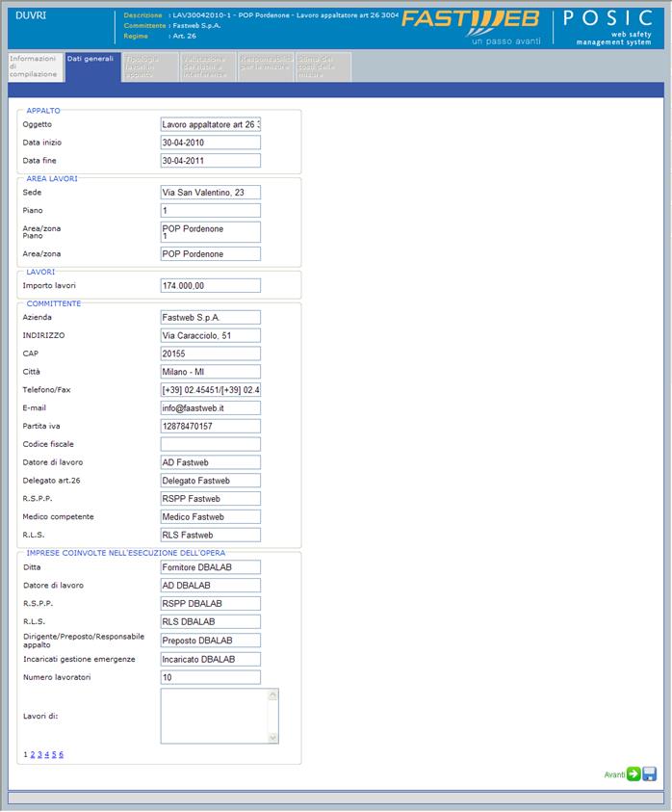Viewport: 672px width, 812px height.
Task: Click the Committente Datore di lavoro field AD Fastweb
Action: coord(211,462)
